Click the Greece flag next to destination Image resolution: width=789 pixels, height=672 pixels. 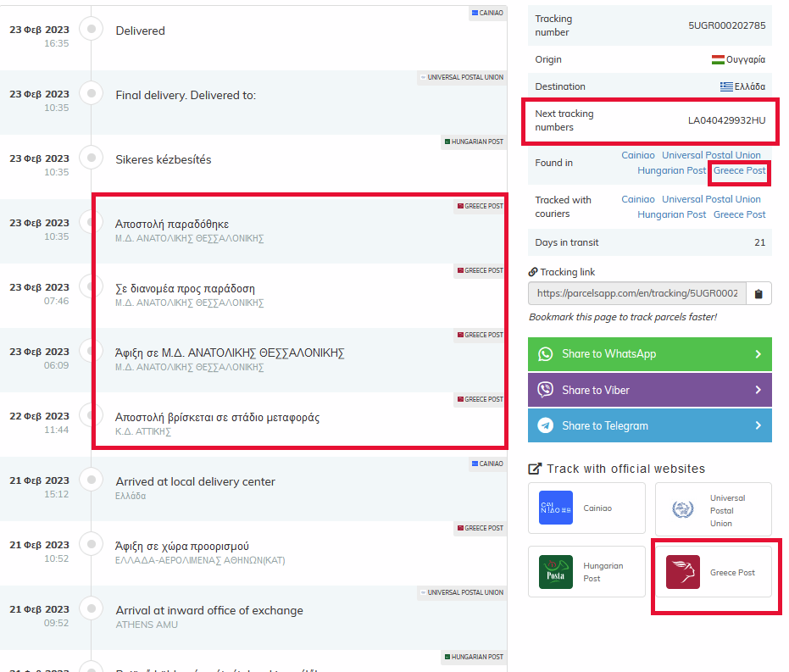(726, 86)
